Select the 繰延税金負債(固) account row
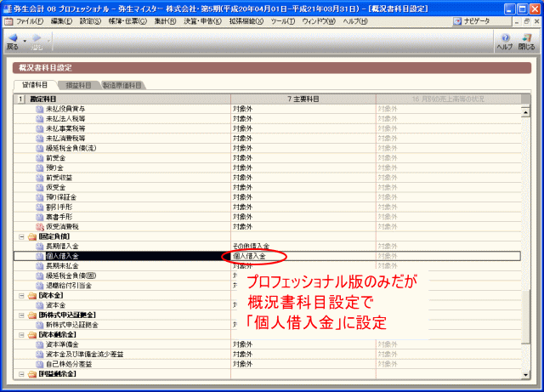 coord(267,276)
